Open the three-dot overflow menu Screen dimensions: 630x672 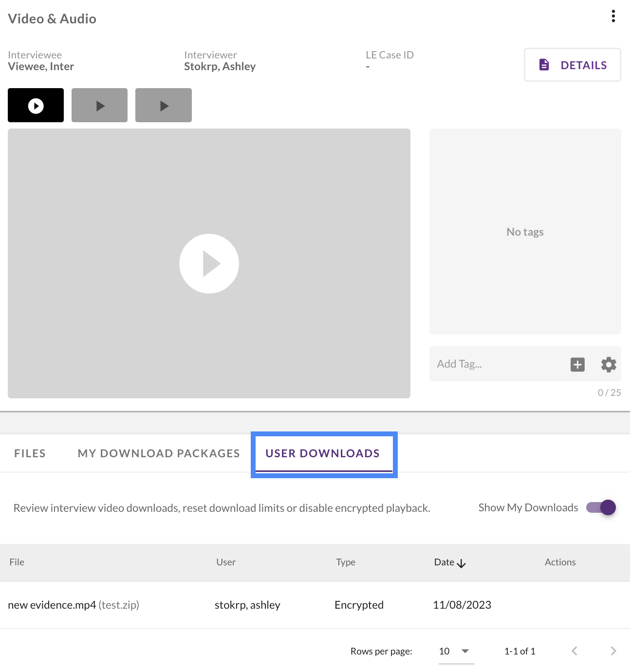613,16
